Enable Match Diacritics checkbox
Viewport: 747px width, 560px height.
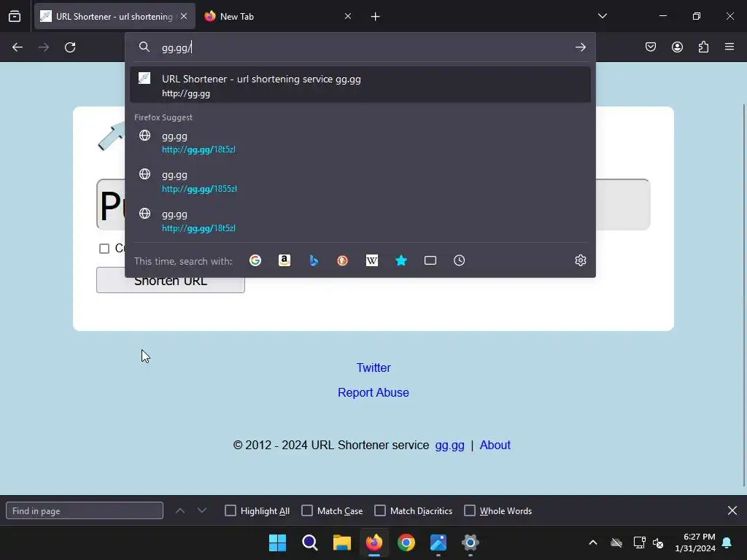(379, 510)
